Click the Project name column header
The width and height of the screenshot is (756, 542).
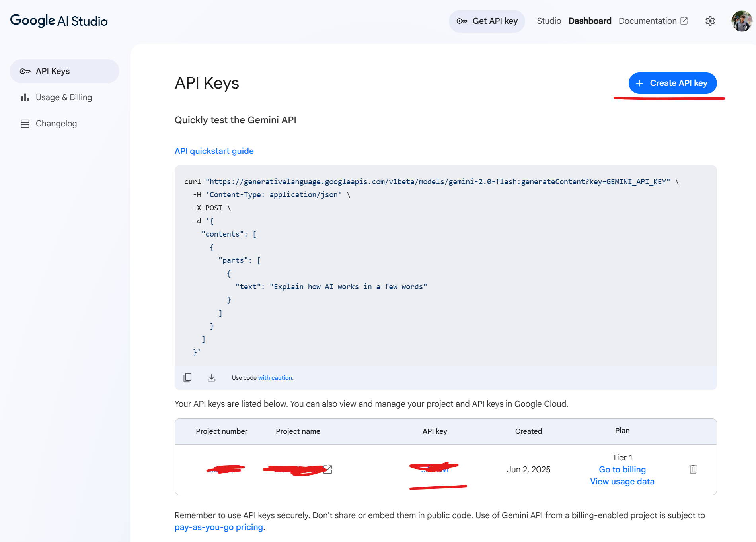click(298, 431)
